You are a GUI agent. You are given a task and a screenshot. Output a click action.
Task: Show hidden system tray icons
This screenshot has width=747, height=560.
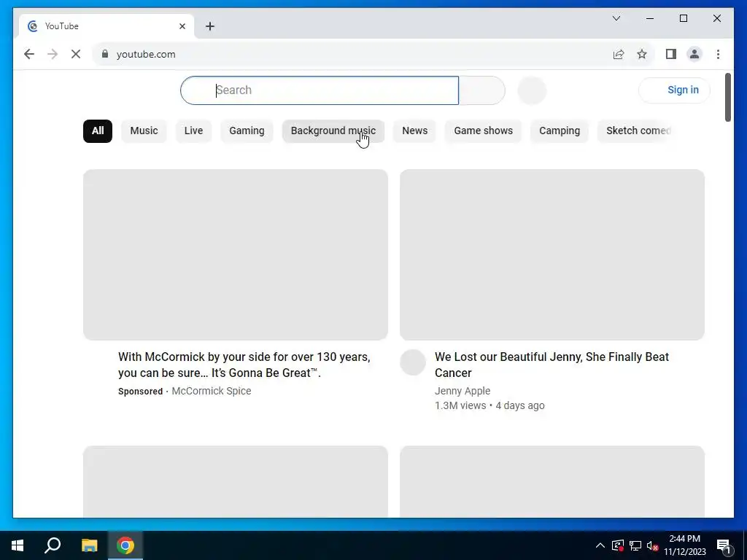click(600, 545)
